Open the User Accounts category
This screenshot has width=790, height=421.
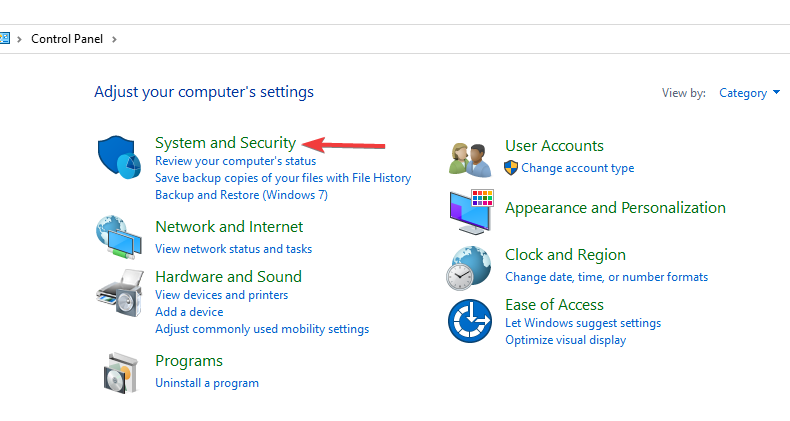(554, 146)
